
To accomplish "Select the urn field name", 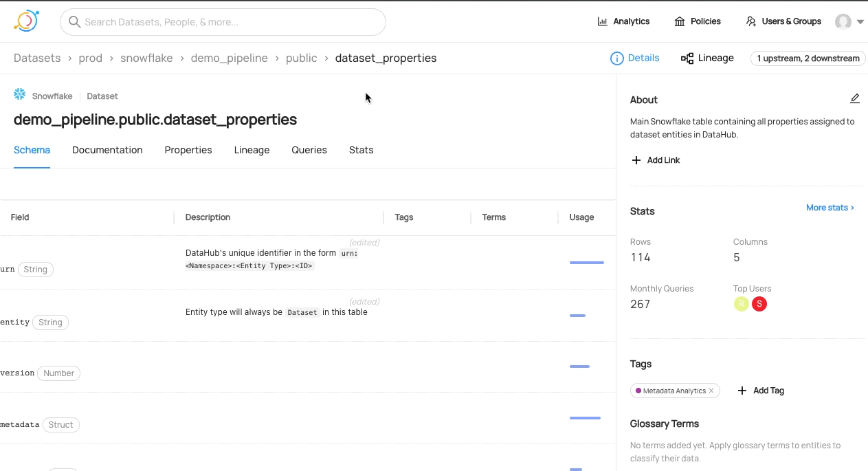I will click(8, 270).
